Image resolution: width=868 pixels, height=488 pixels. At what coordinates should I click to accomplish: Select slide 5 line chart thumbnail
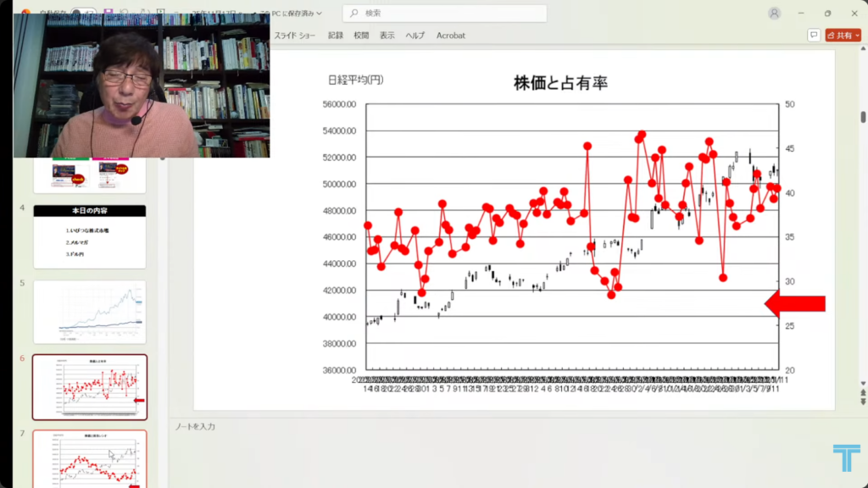(x=89, y=312)
